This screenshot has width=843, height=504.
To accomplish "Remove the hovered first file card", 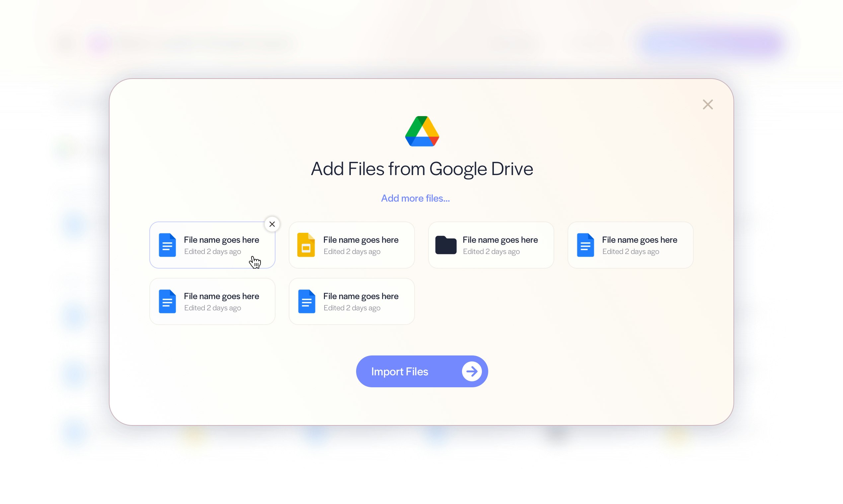I will pyautogui.click(x=272, y=224).
